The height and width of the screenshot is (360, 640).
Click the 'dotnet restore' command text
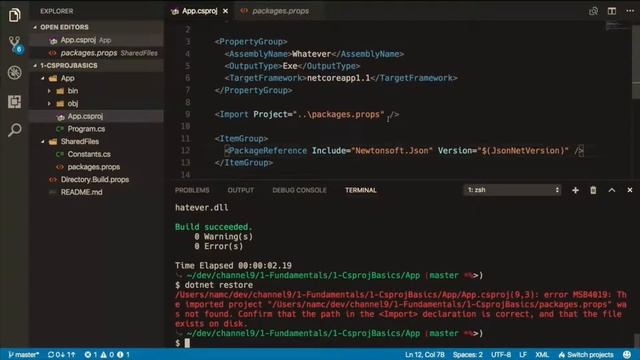tap(218, 285)
